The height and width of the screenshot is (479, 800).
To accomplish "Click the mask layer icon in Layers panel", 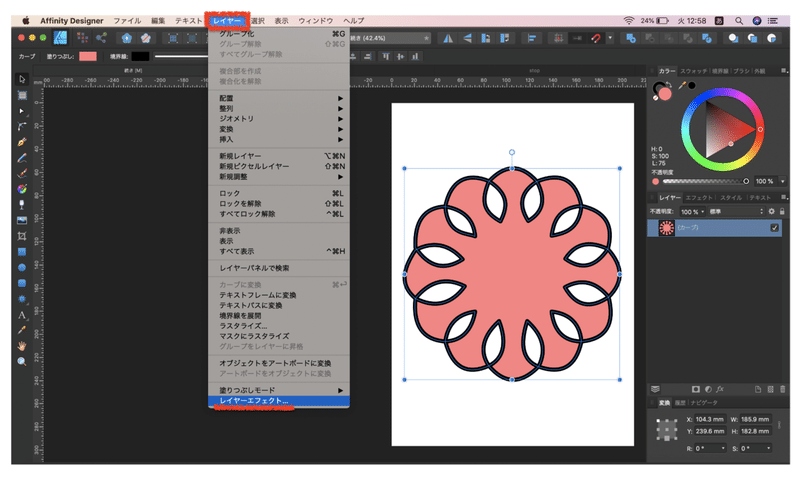I will [x=695, y=389].
